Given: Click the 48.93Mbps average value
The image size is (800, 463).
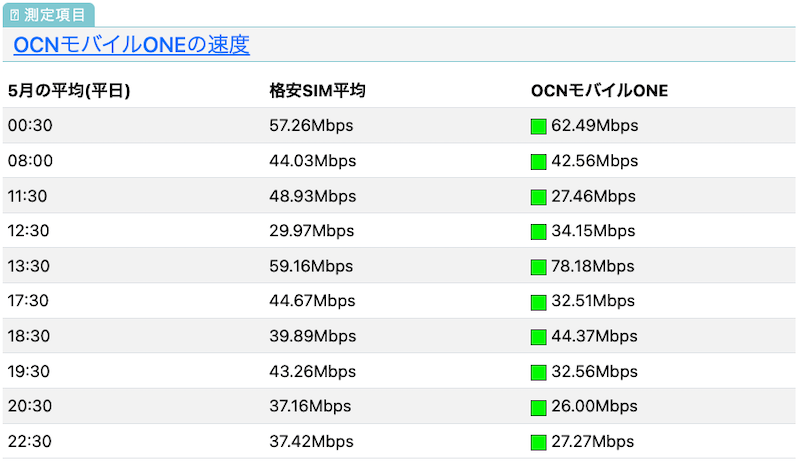Looking at the screenshot, I should pyautogui.click(x=313, y=196).
